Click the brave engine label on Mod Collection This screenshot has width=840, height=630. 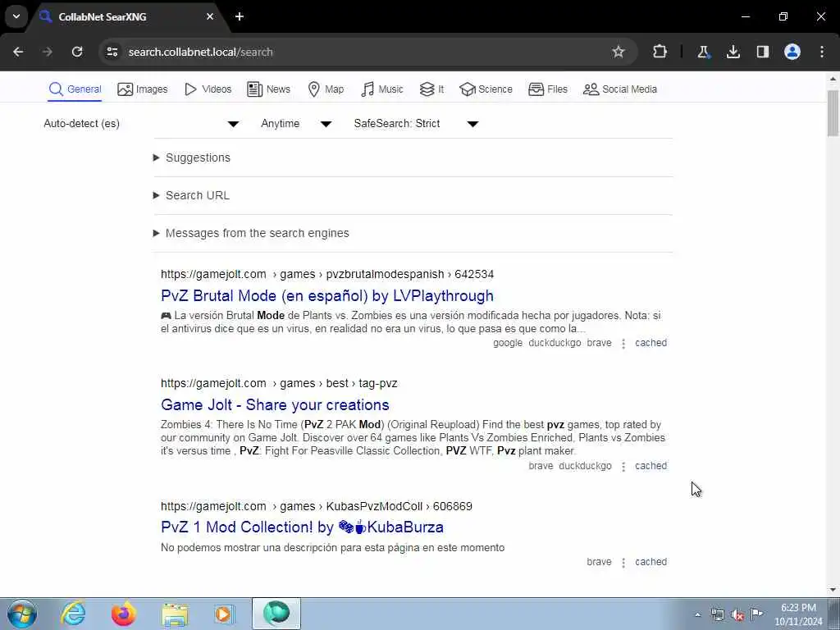point(599,562)
